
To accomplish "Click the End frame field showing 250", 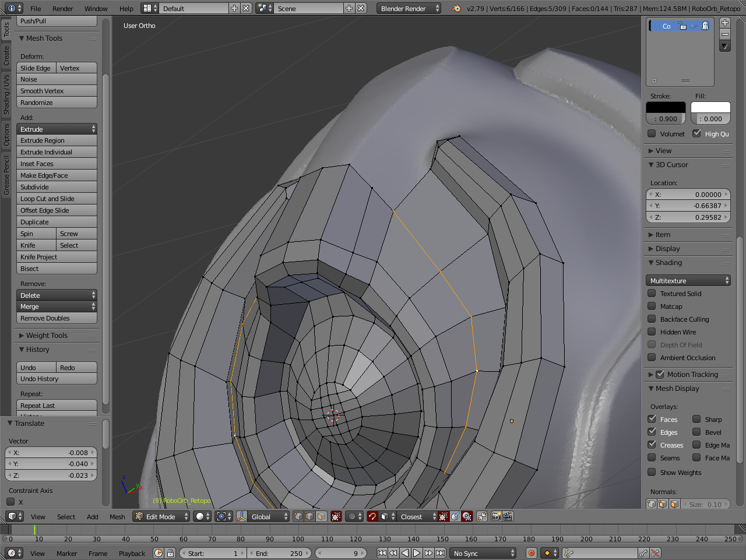I will click(x=280, y=552).
